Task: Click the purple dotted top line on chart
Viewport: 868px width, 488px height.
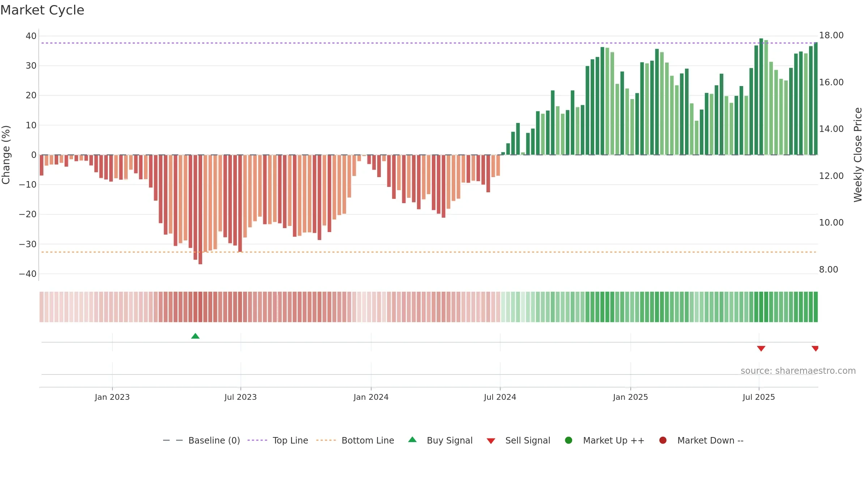Action: (x=429, y=43)
